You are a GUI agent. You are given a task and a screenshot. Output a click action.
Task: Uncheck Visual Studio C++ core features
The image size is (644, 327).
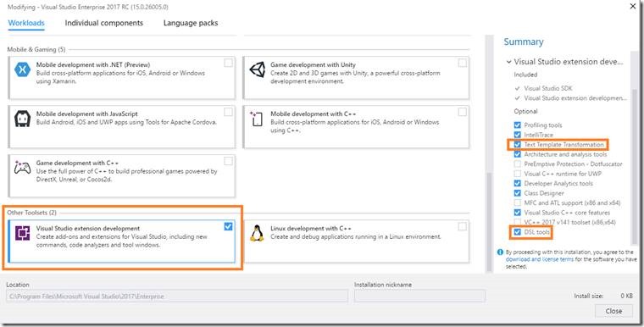click(x=518, y=213)
